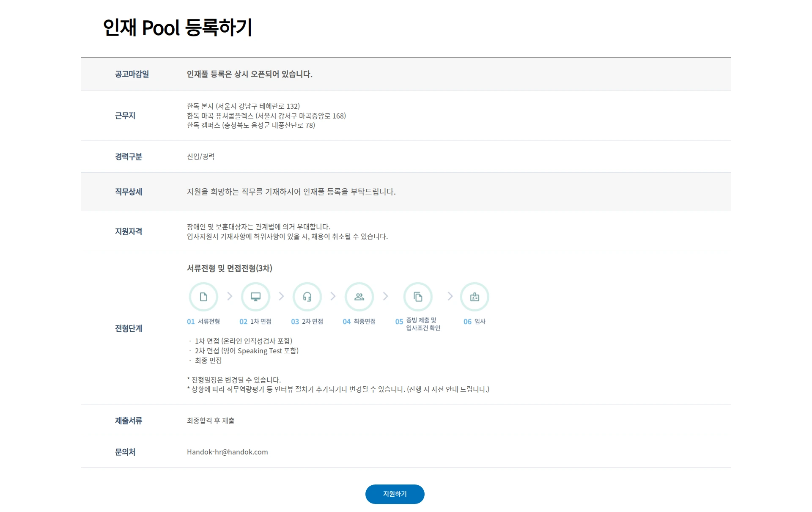Click the 04 최종면접 step label
Image resolution: width=812 pixels, height=512 pixels.
359,322
